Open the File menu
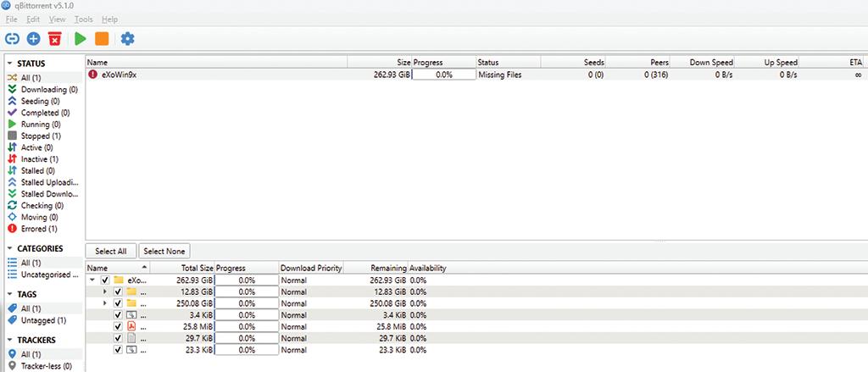Viewport: 868px width, 372px height. point(12,19)
